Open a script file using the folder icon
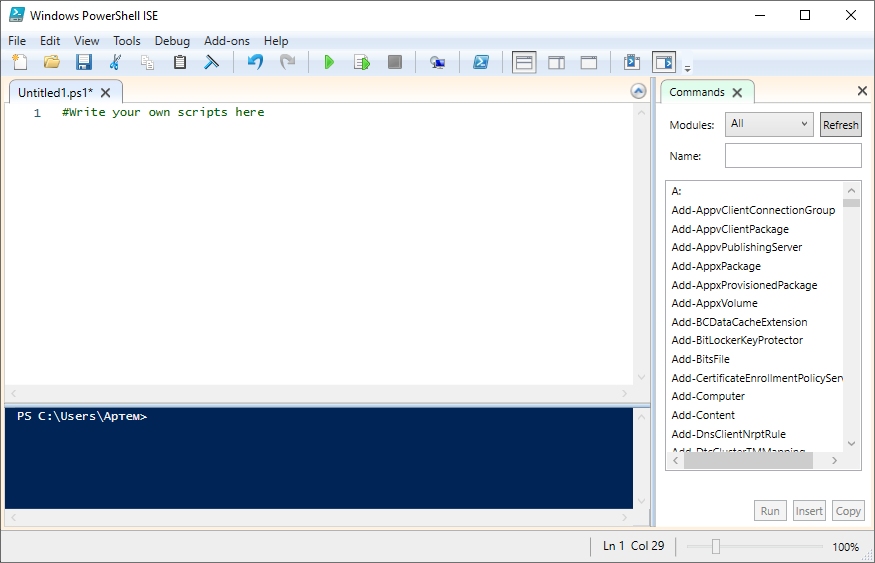This screenshot has height=563, width=875. pos(52,62)
